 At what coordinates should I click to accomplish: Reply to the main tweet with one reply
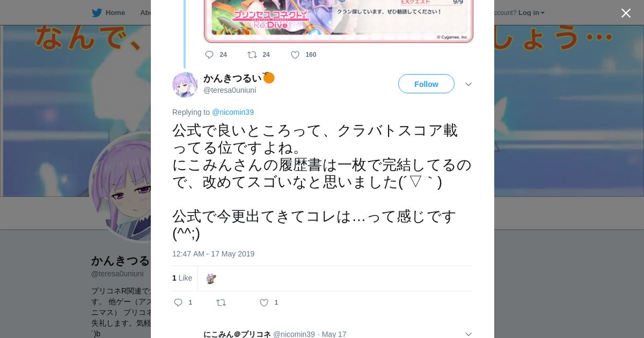tap(178, 303)
